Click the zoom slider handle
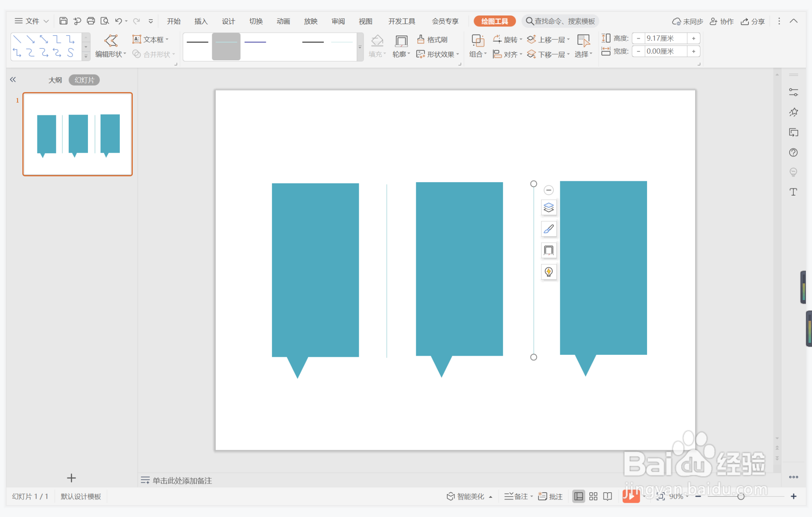 (741, 496)
